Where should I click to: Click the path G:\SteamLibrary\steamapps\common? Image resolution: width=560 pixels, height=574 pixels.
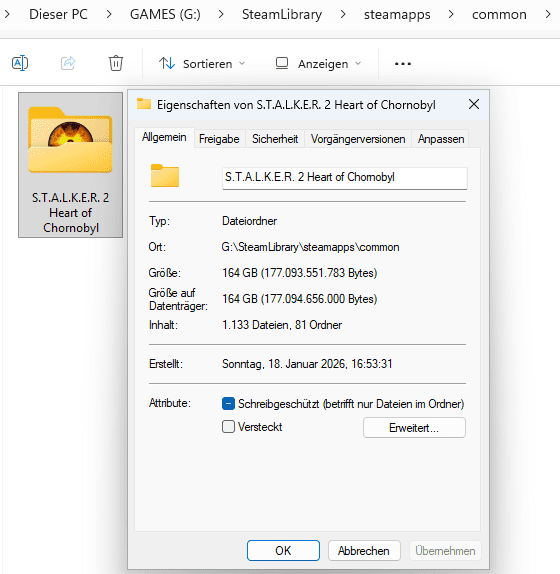point(310,247)
